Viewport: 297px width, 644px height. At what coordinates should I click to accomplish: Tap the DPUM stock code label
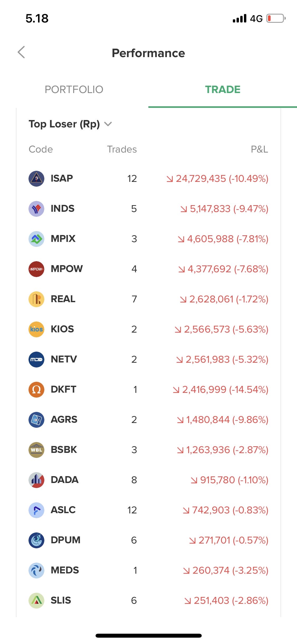pyautogui.click(x=66, y=540)
